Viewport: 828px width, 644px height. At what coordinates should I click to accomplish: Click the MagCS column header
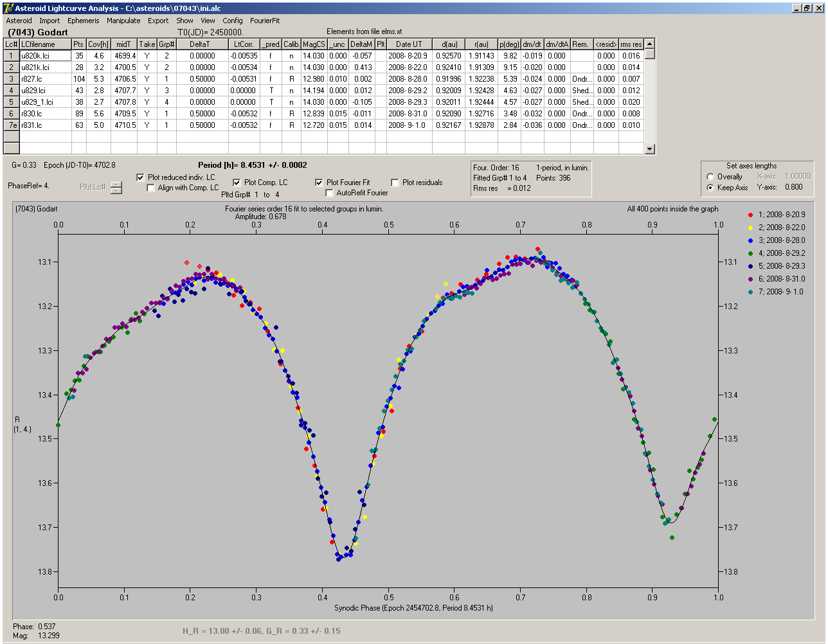click(314, 44)
